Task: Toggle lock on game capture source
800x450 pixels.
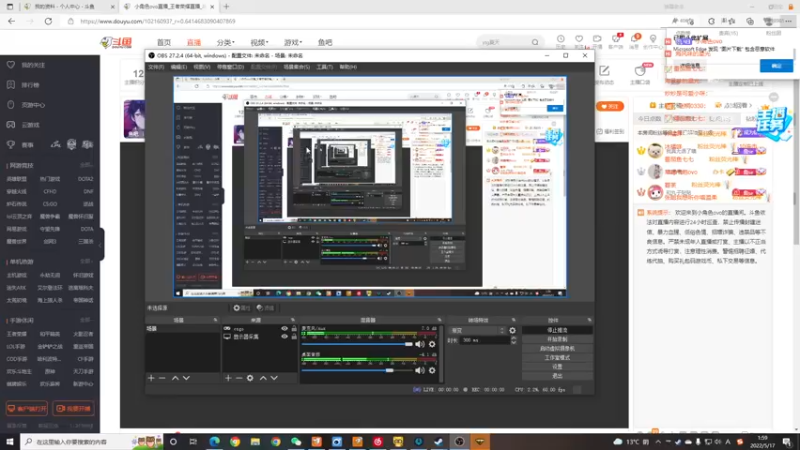Action: click(294, 329)
